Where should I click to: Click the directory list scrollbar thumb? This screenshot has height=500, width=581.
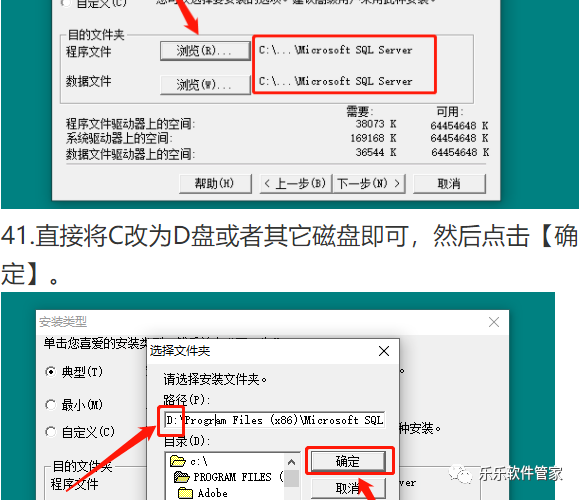[292, 478]
